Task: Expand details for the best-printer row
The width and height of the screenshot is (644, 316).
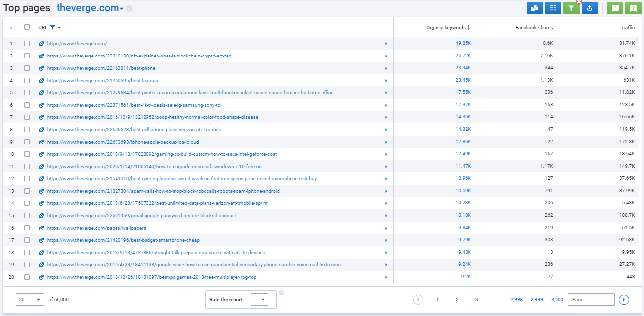Action: tap(386, 92)
